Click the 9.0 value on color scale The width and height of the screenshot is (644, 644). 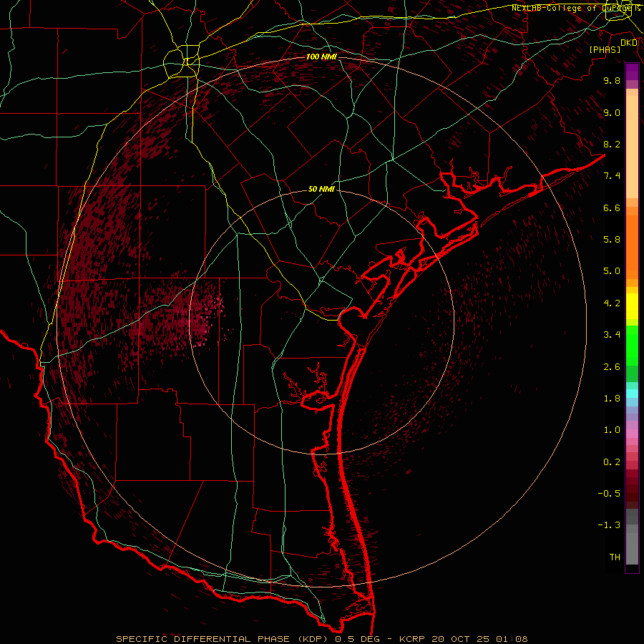coord(612,112)
